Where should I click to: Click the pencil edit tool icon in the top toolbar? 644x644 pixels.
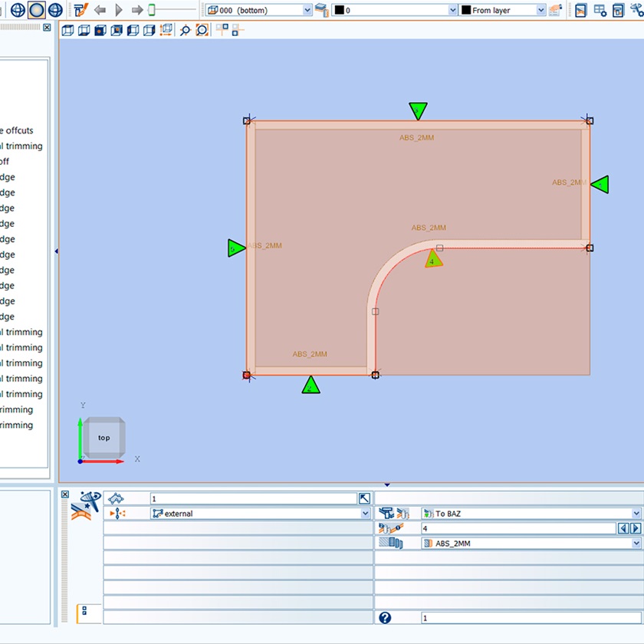pos(81,10)
